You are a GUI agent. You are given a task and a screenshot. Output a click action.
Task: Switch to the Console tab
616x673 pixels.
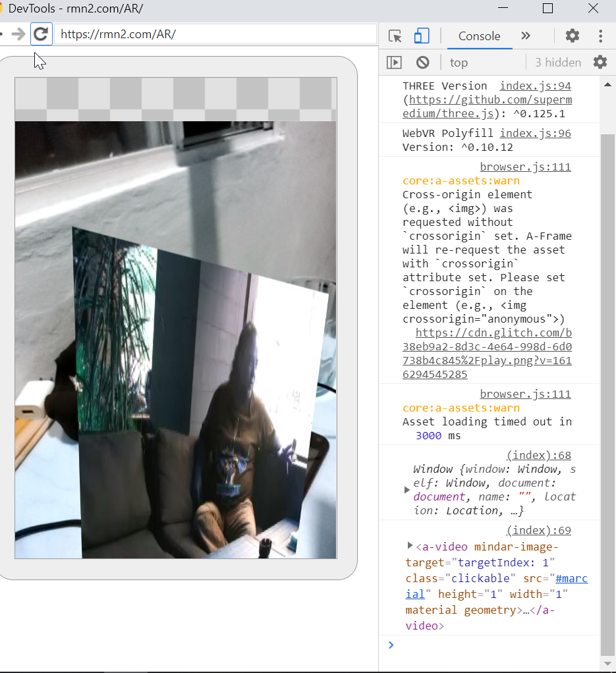(479, 36)
